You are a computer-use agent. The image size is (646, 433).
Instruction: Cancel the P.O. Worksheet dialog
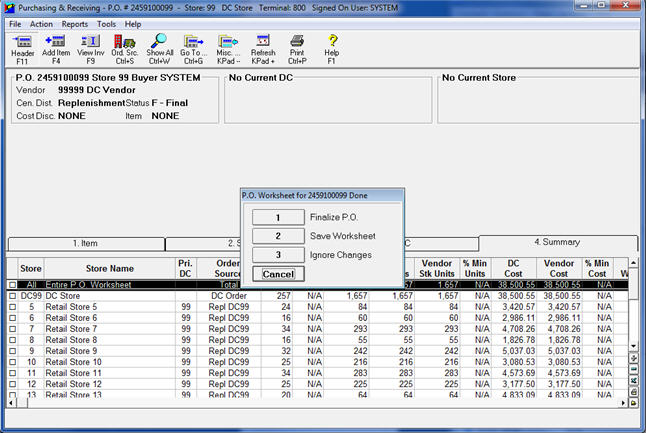tap(277, 273)
